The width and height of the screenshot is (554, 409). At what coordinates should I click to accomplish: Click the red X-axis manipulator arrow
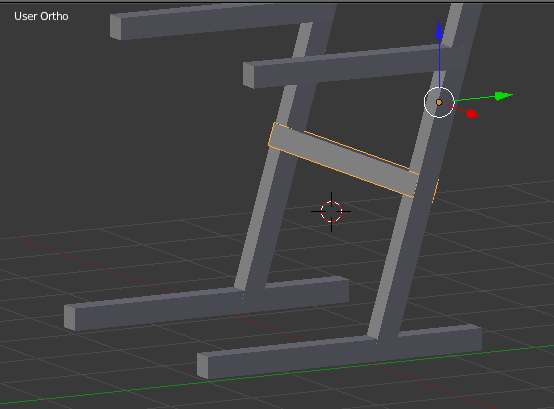pyautogui.click(x=472, y=114)
